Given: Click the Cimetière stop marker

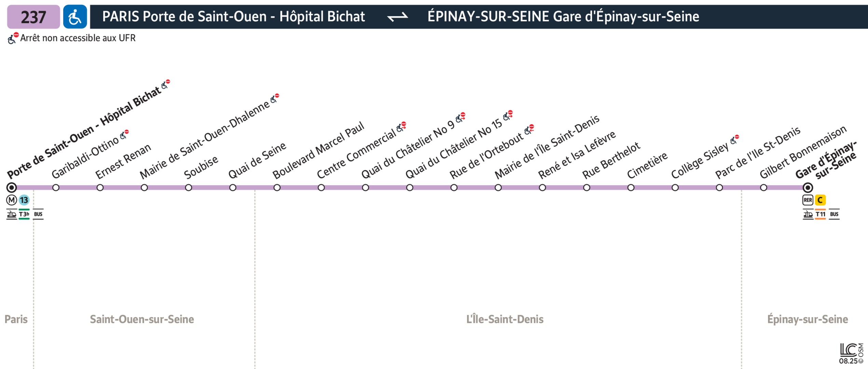Looking at the screenshot, I should click(x=631, y=188).
